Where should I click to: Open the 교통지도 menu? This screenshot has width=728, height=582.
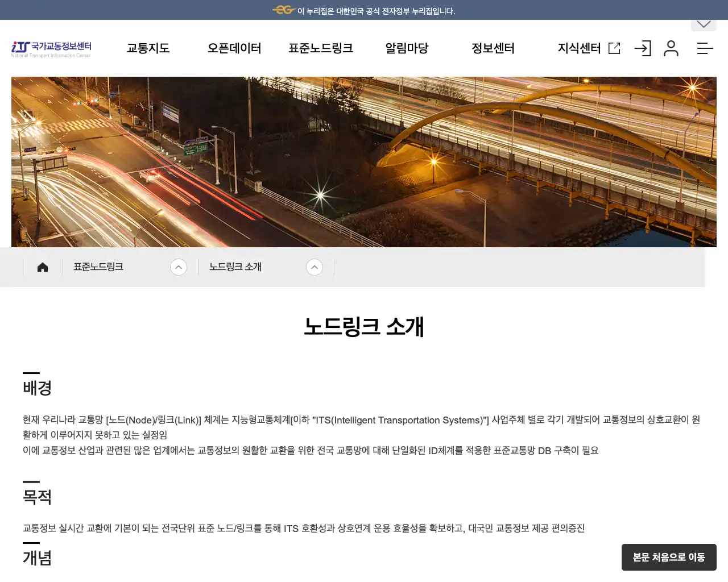(148, 48)
